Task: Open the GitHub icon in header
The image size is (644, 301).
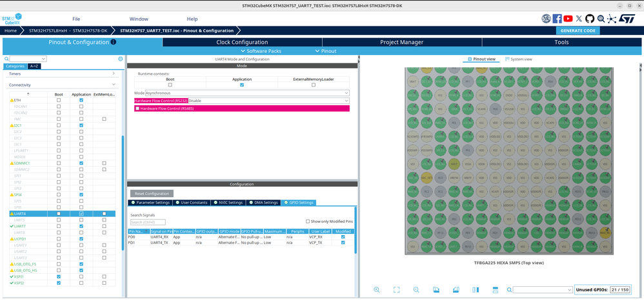Action: [590, 19]
